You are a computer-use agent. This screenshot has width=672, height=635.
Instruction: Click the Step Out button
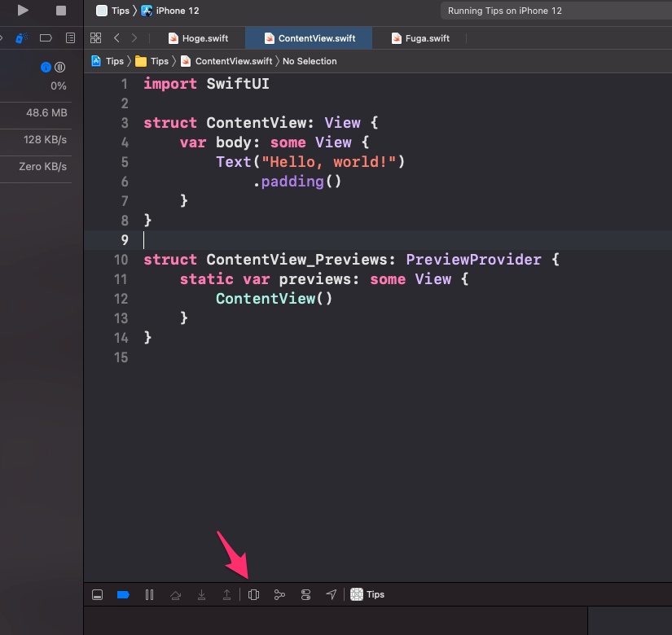click(x=226, y=595)
